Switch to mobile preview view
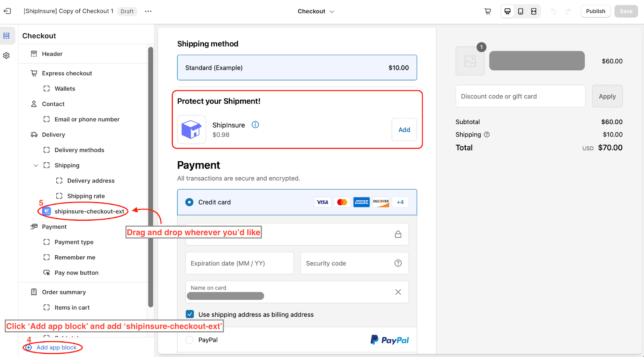Screen dimensions: 644x357 pos(520,11)
